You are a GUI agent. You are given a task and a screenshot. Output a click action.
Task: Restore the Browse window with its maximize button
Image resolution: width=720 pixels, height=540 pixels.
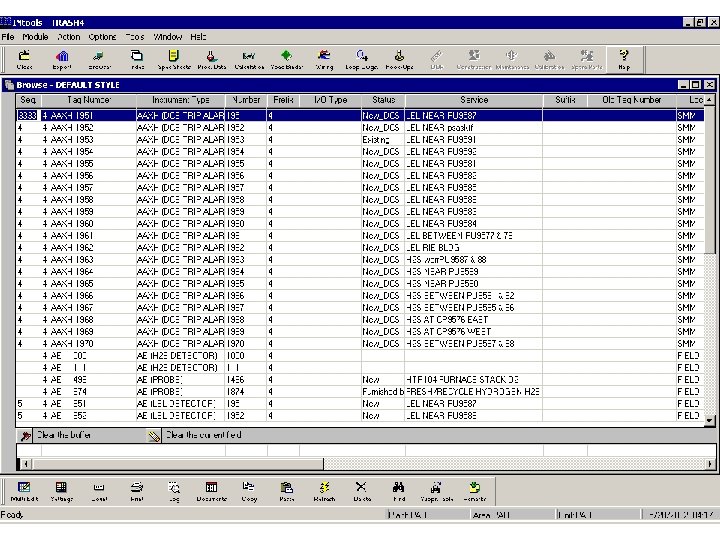696,85
